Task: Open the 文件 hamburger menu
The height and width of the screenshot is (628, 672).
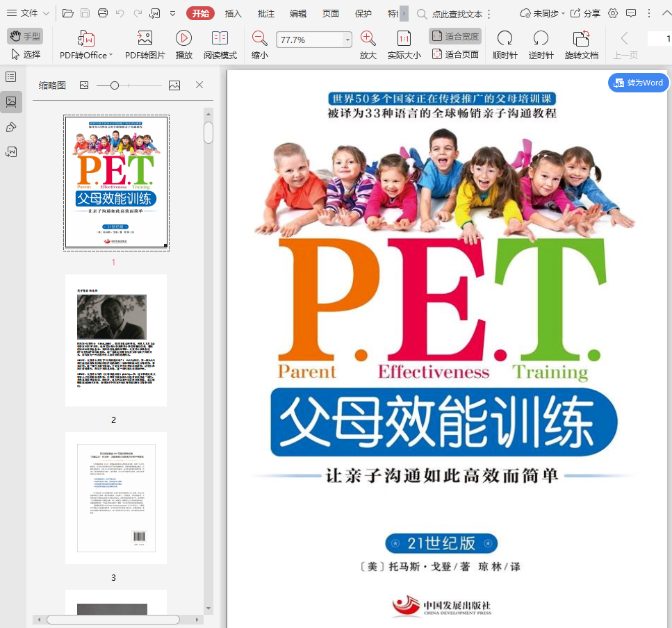Action: tap(22, 13)
